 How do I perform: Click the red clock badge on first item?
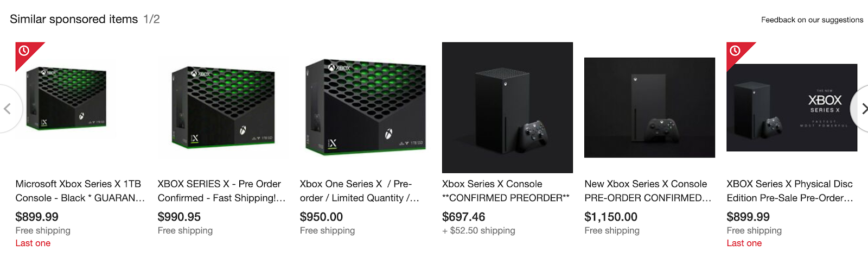point(24,51)
